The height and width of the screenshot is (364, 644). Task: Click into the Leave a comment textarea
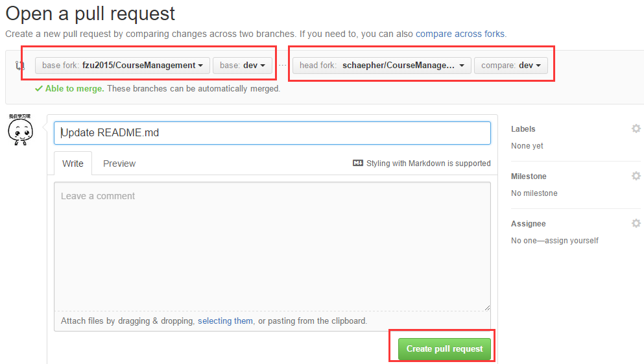tap(272, 247)
